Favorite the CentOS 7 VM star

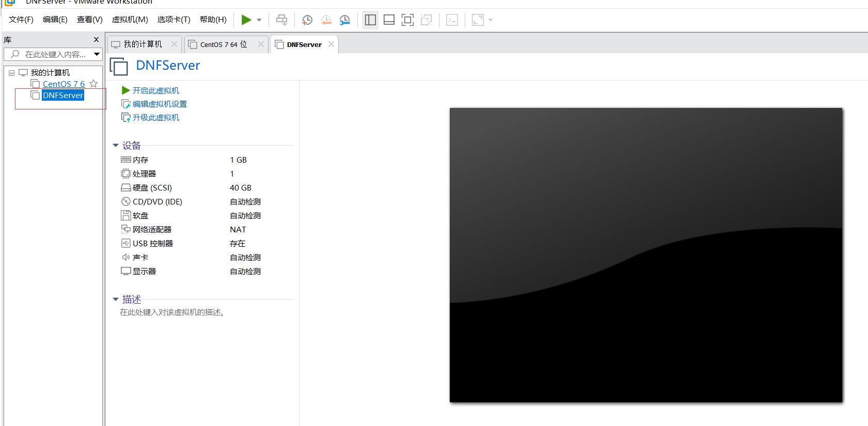pos(93,84)
